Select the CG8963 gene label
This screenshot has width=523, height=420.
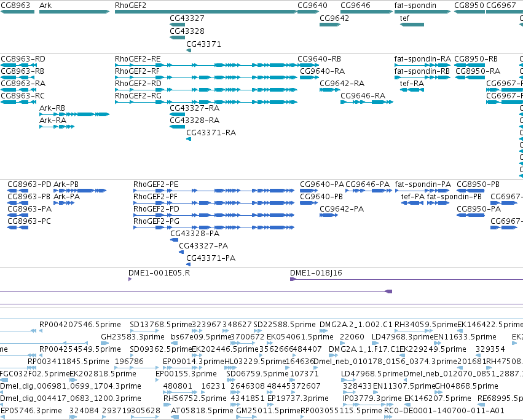click(x=15, y=6)
